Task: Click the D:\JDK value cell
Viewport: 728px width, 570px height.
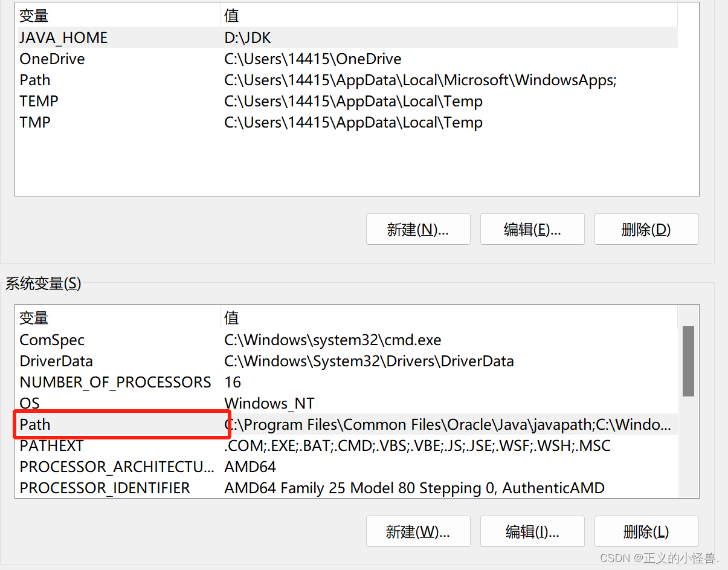Action: (x=248, y=37)
